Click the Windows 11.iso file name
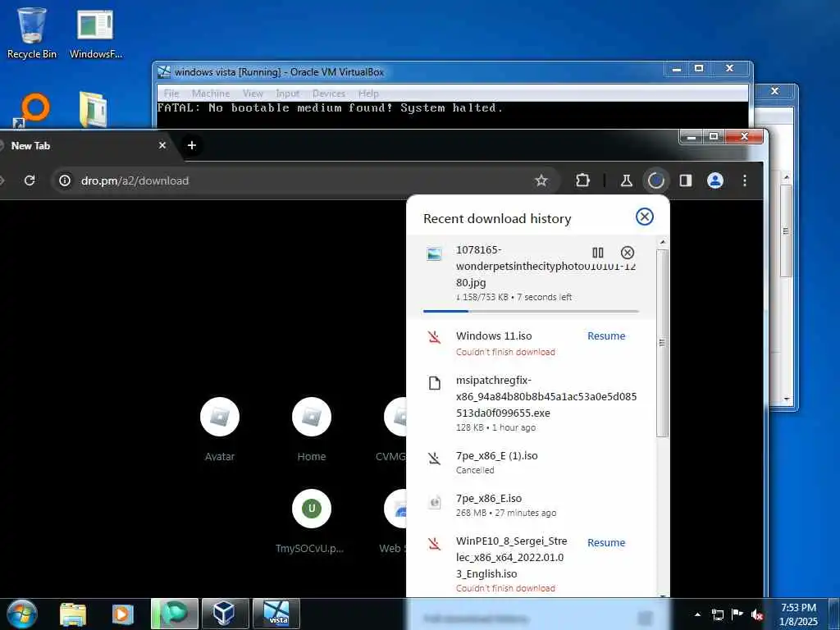The height and width of the screenshot is (630, 840). 493,336
